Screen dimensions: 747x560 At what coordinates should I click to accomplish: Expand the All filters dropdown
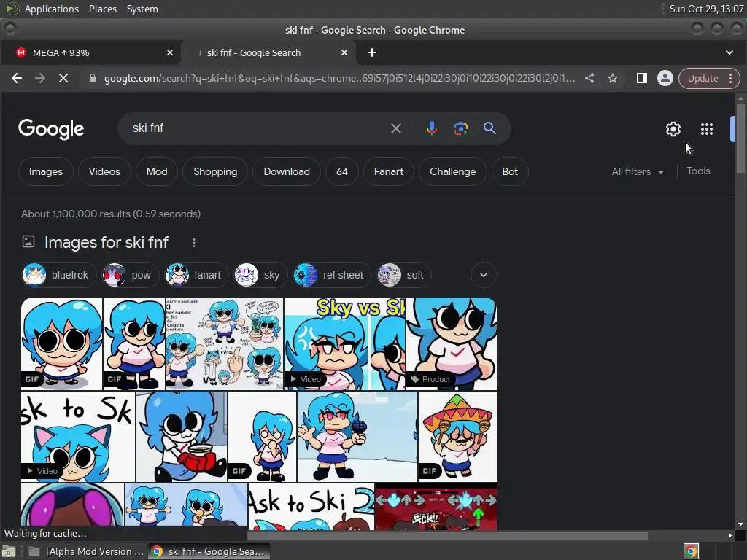coord(638,171)
